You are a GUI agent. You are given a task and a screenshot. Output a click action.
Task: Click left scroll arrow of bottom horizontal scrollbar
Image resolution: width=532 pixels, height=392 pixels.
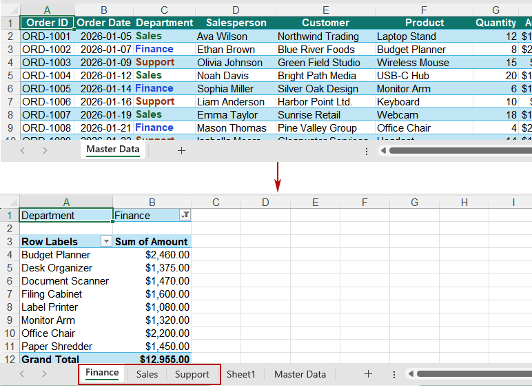411,373
